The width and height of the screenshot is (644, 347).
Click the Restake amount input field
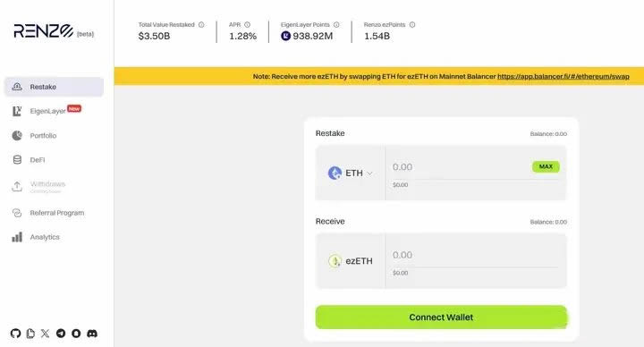pyautogui.click(x=460, y=167)
